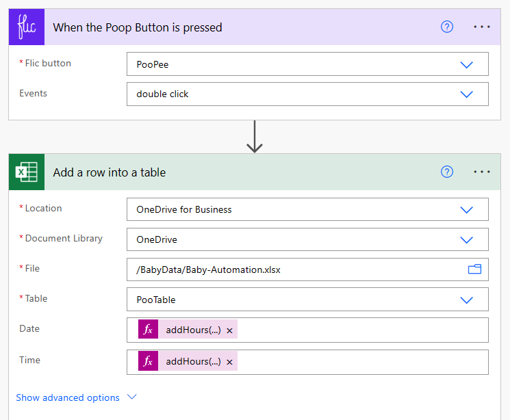Click the 'Add a row into a table' title

110,172
